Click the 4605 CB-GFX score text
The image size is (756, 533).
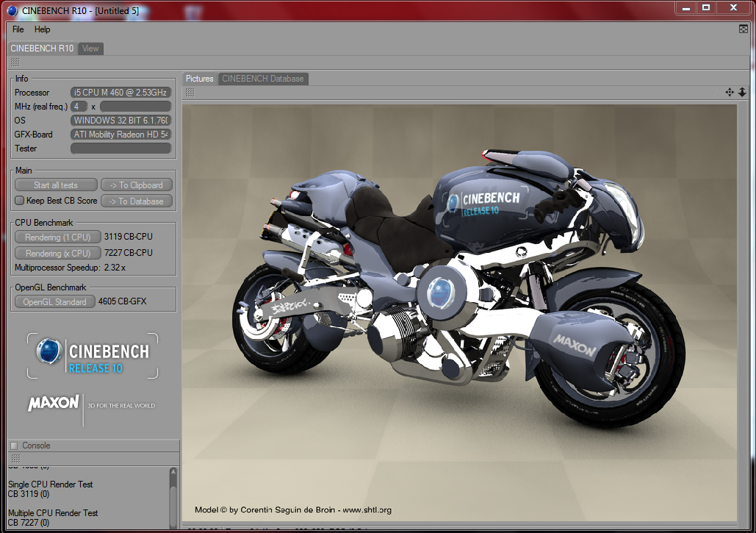click(x=123, y=301)
